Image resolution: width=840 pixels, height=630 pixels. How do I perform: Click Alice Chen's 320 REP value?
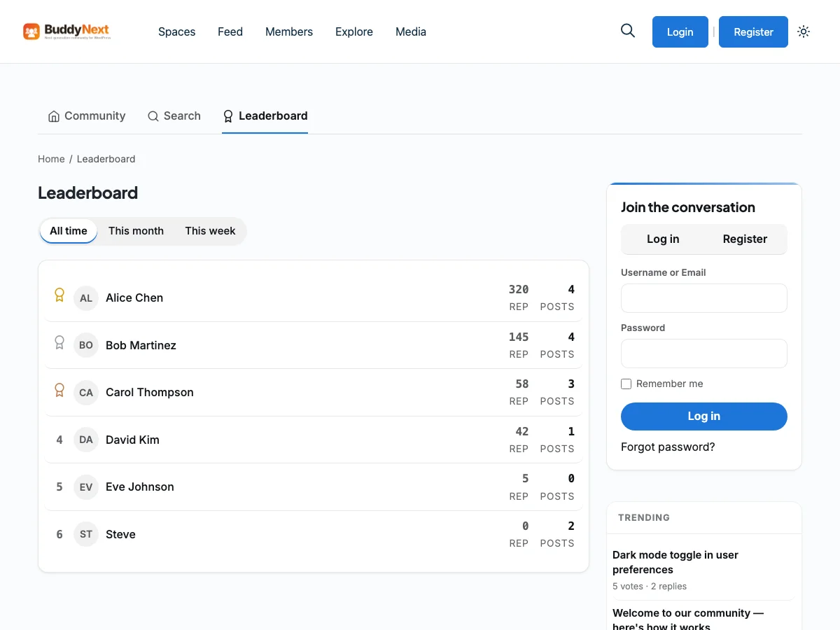coord(519,289)
